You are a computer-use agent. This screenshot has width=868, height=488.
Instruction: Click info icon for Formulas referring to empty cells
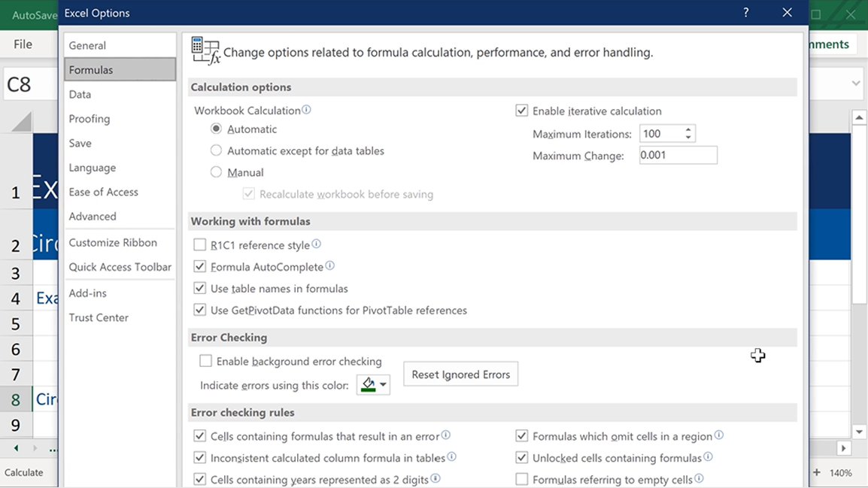click(699, 479)
